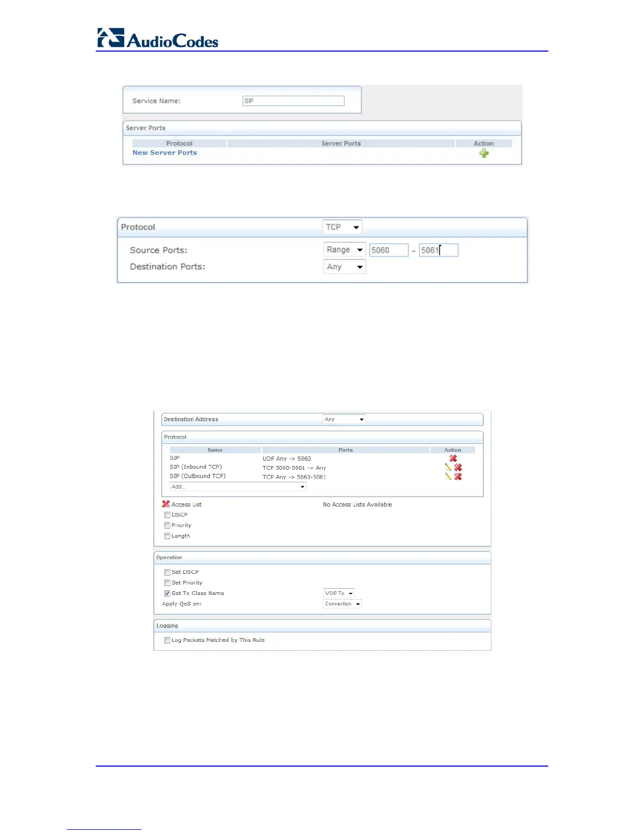Remove the SIP (Inbound TCP) entry
This screenshot has width=644, height=834.
pyautogui.click(x=458, y=468)
